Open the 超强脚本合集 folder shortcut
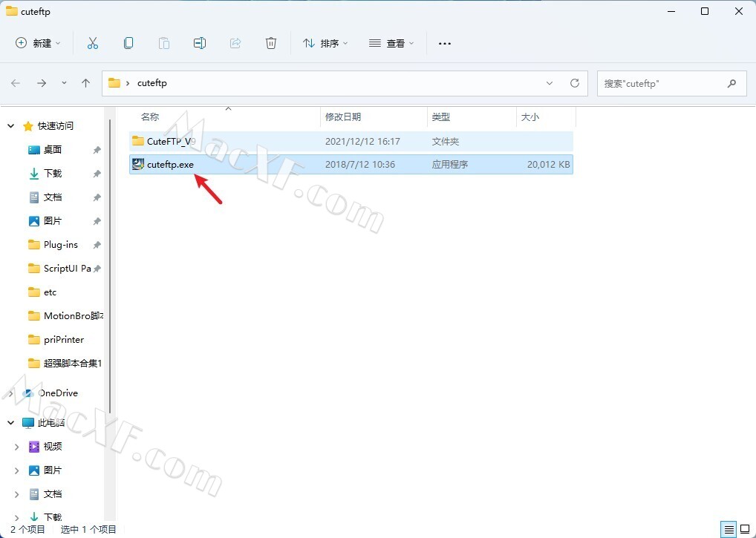The image size is (756, 538). [x=72, y=363]
